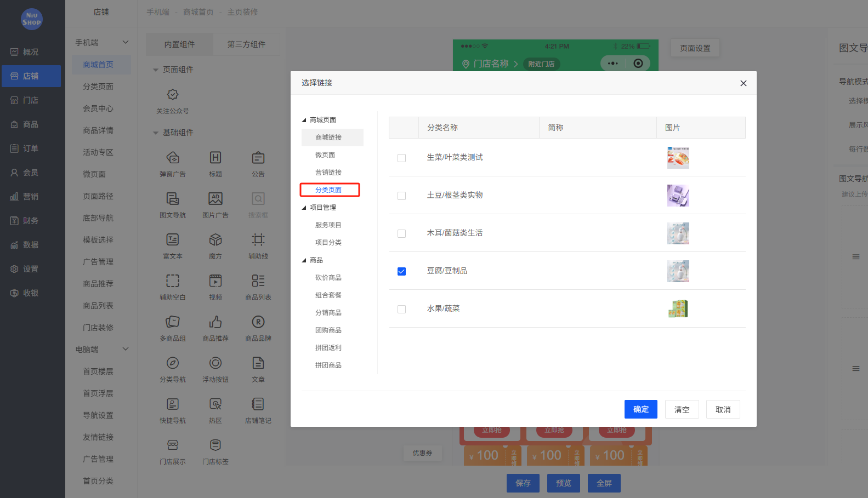This screenshot has width=868, height=498.
Task: Select the 快捷导航 component icon
Action: (173, 404)
